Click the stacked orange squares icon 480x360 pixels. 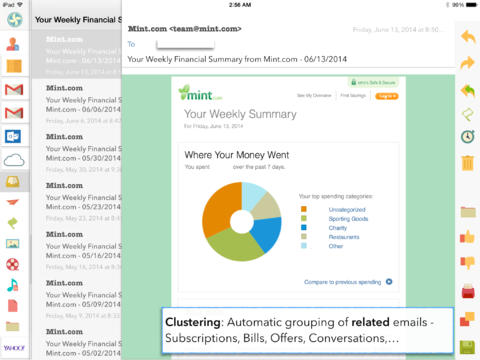point(467,319)
